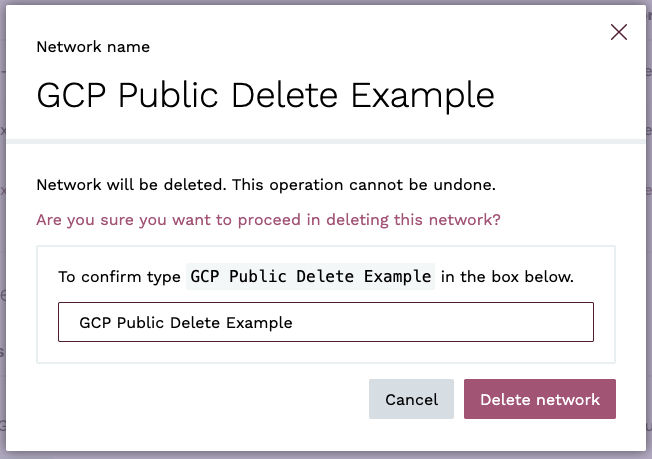This screenshot has width=652, height=459.
Task: Confirm with the Delete network button
Action: pos(540,399)
